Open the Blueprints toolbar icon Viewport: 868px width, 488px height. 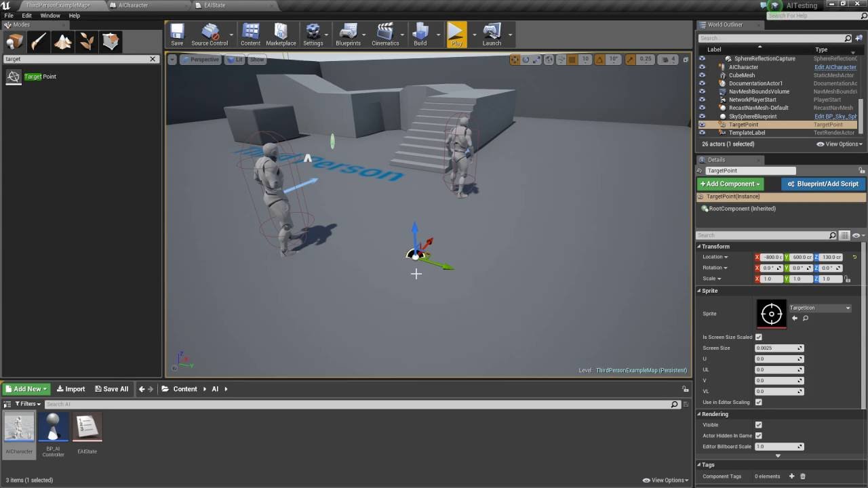coord(348,35)
